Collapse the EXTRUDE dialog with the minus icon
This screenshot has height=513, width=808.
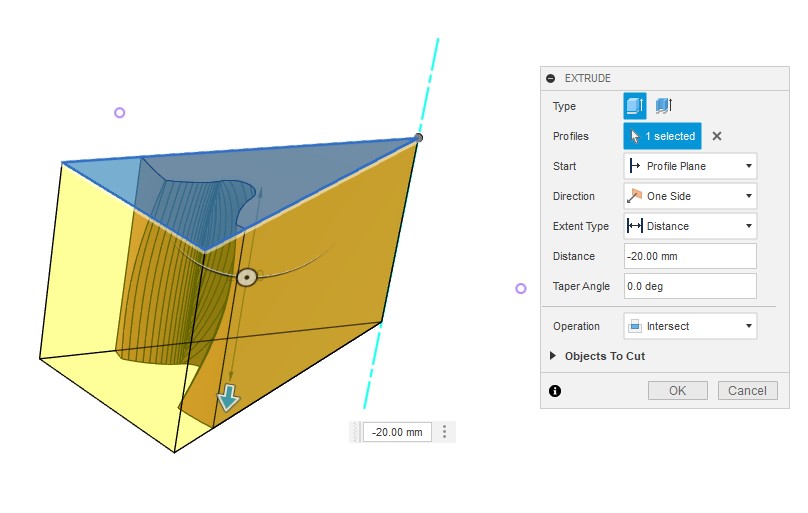(x=551, y=78)
